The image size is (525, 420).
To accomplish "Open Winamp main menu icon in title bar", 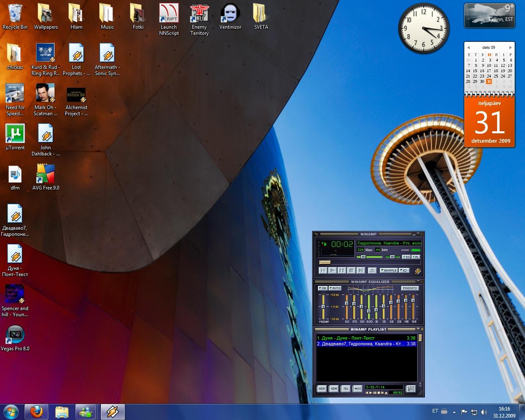I will [x=316, y=234].
